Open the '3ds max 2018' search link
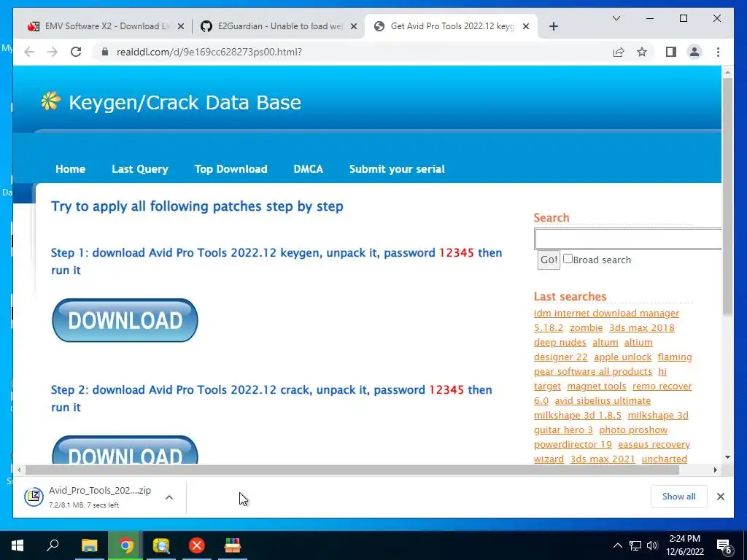Image resolution: width=747 pixels, height=560 pixels. [x=642, y=328]
